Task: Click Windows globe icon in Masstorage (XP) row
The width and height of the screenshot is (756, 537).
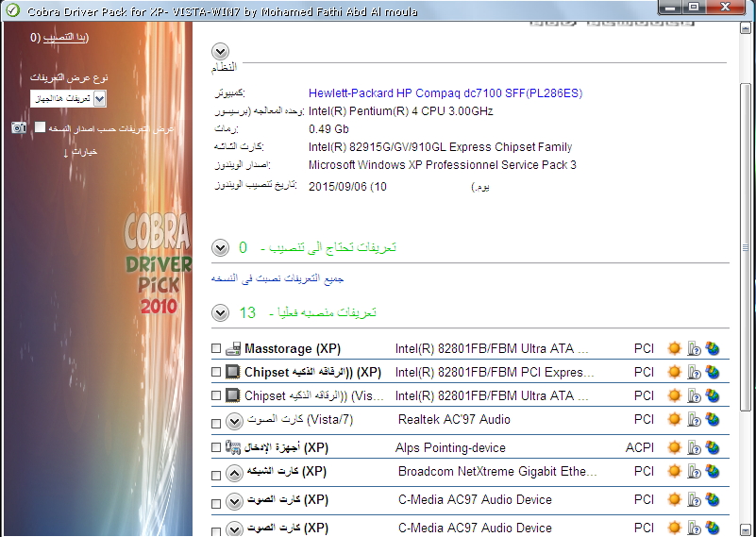Action: (713, 348)
